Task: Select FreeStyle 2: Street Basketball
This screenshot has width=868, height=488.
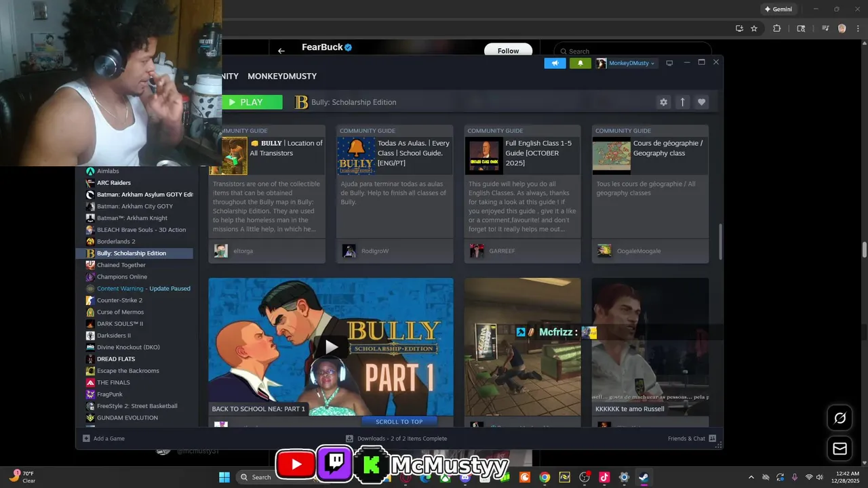Action: pyautogui.click(x=137, y=406)
